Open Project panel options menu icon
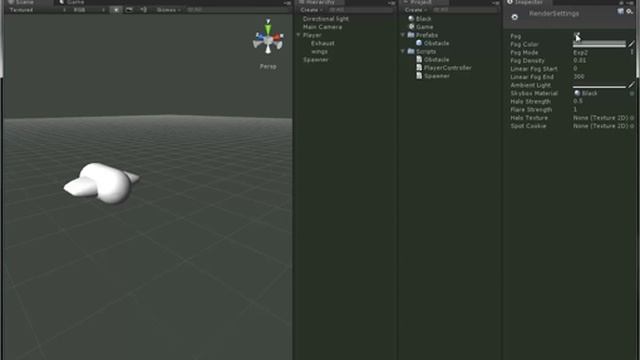 click(496, 3)
